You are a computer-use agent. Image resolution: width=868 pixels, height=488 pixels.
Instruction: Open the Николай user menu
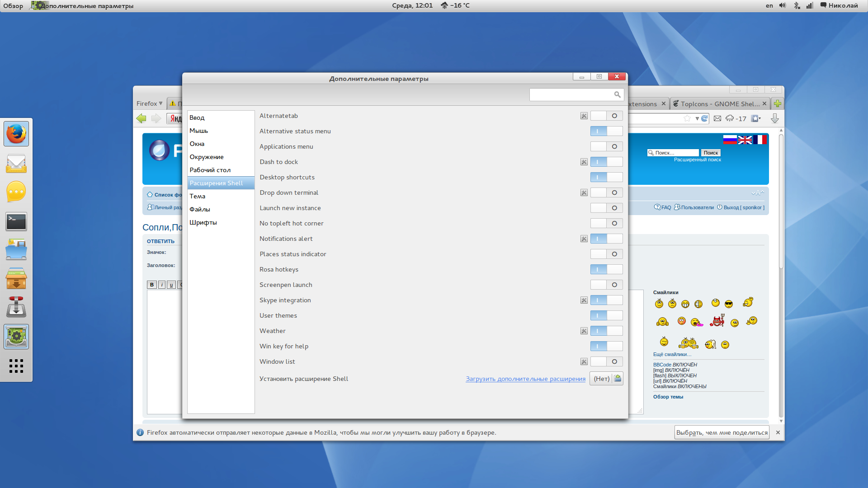point(839,5)
